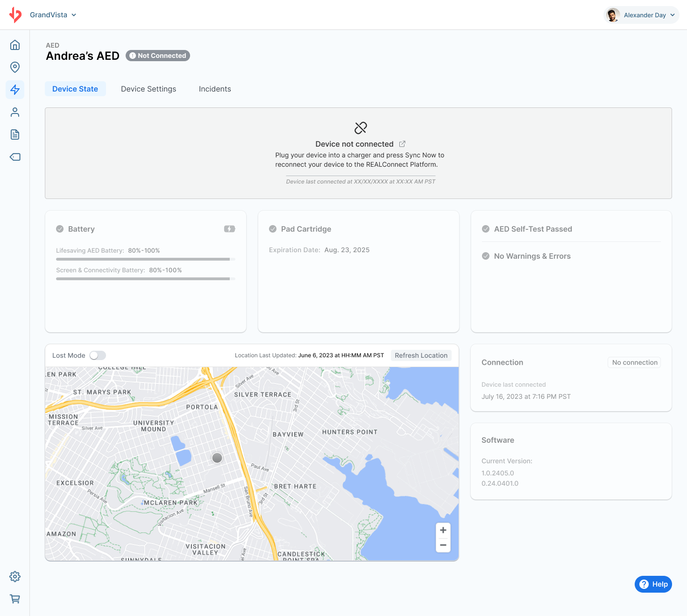
Task: Open the Home page from sidebar
Action: 15,45
